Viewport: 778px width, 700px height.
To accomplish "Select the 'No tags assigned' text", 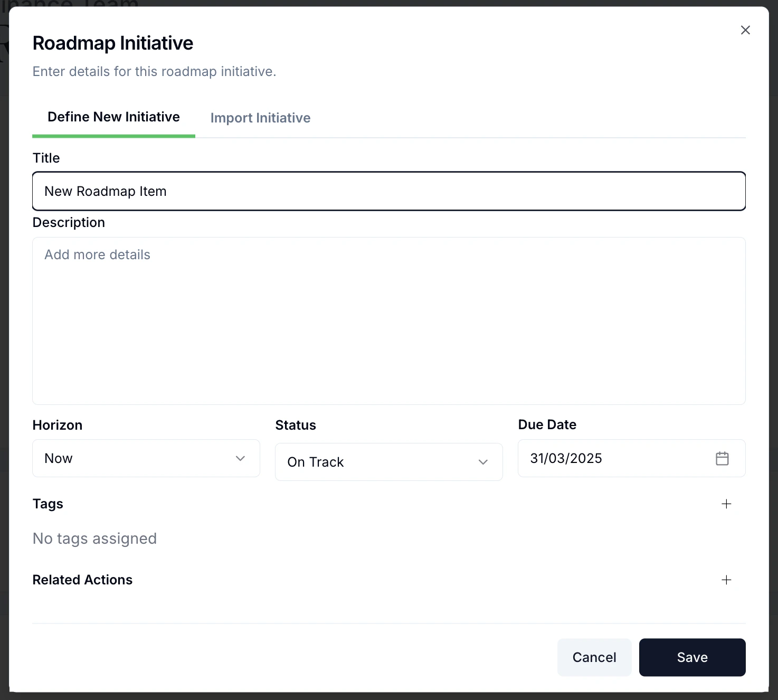I will [95, 538].
